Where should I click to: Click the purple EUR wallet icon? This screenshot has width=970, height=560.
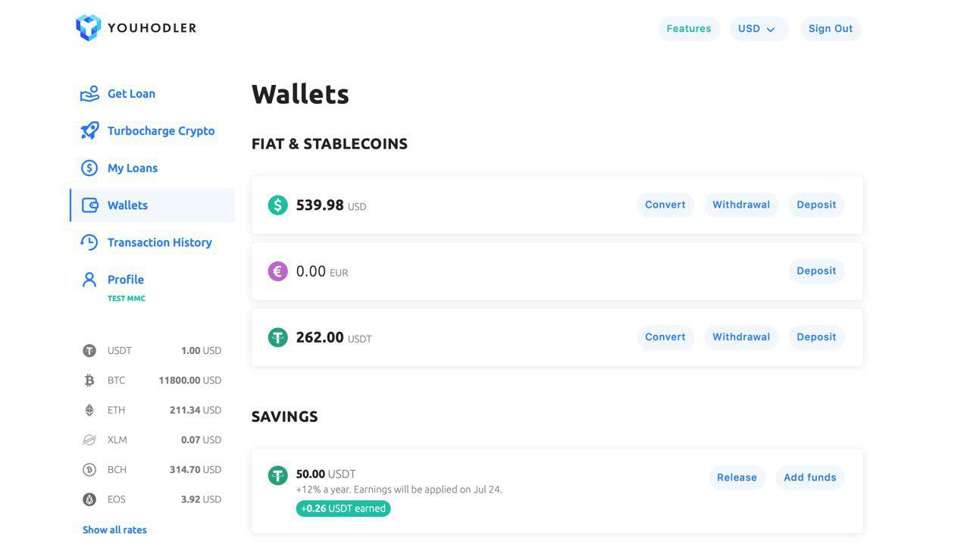(278, 271)
